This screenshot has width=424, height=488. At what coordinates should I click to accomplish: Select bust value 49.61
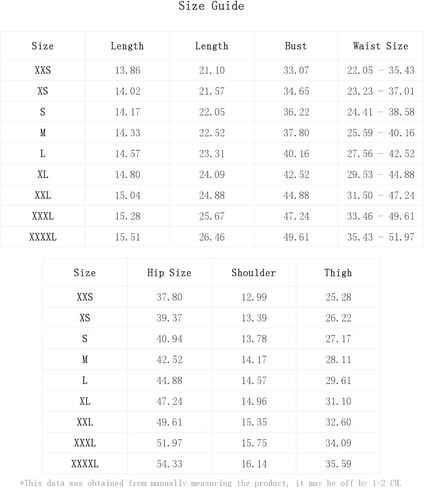pos(296,237)
